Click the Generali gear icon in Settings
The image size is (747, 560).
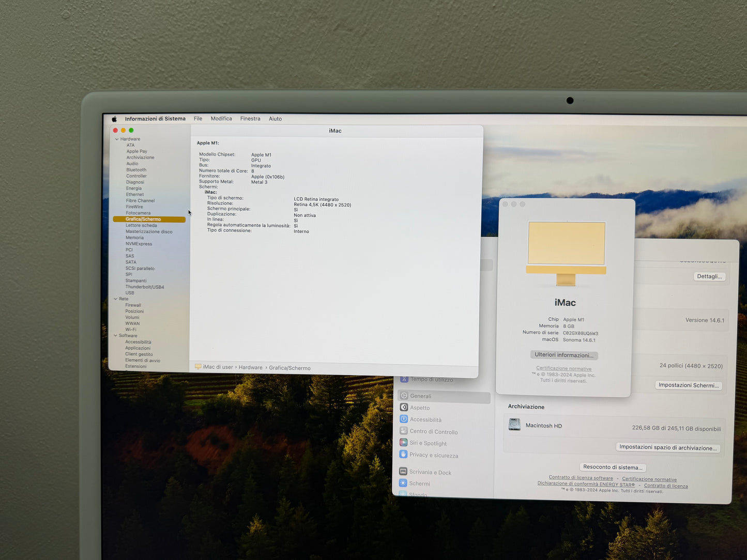404,396
